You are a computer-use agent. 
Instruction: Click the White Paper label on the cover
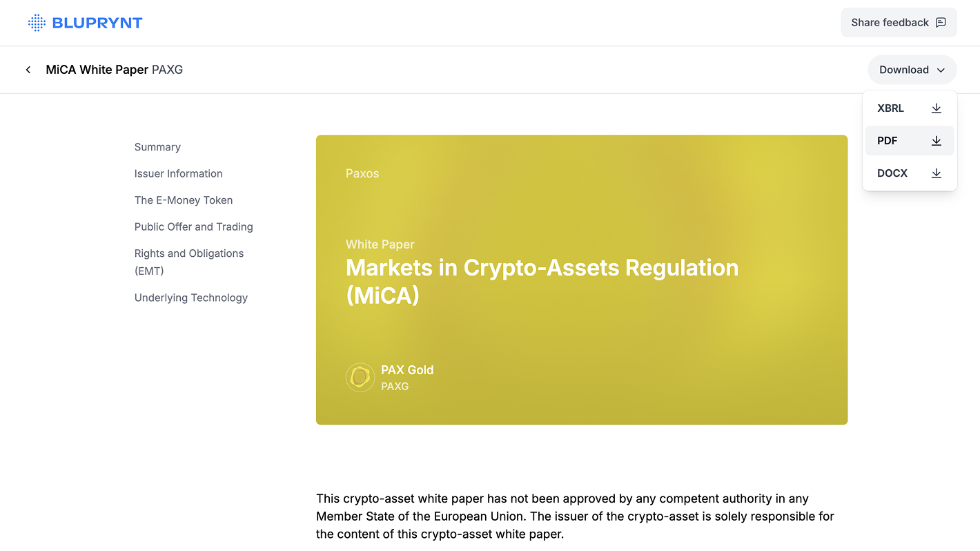(x=380, y=244)
